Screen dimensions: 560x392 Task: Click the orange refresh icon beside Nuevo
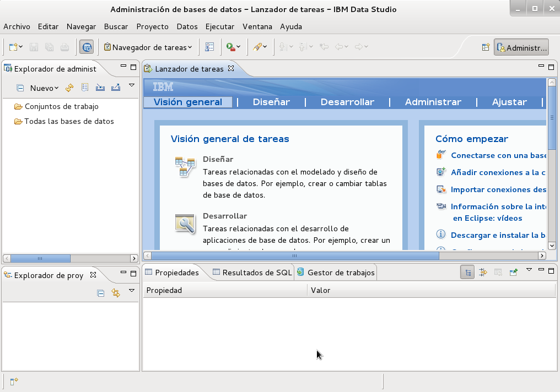(69, 88)
